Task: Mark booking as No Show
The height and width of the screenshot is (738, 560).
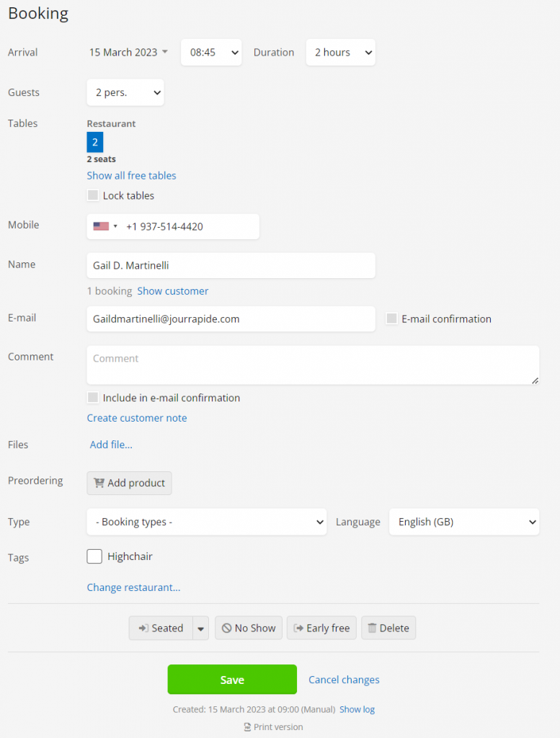Action: coord(249,628)
